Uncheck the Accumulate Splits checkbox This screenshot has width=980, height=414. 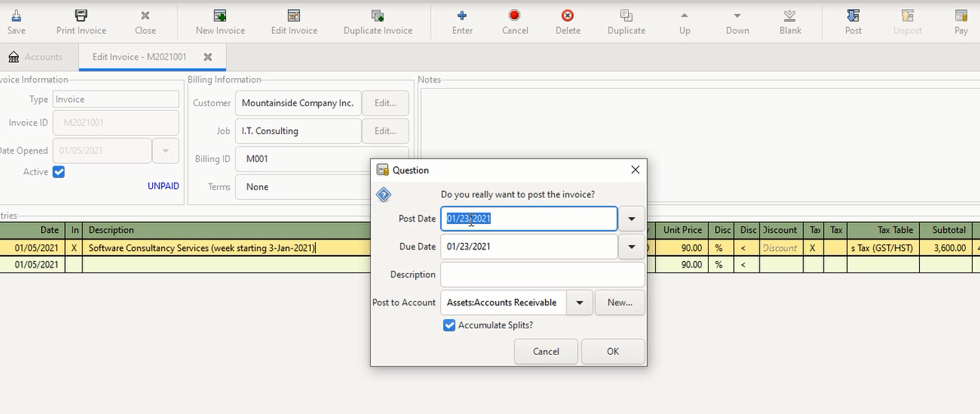tap(450, 325)
